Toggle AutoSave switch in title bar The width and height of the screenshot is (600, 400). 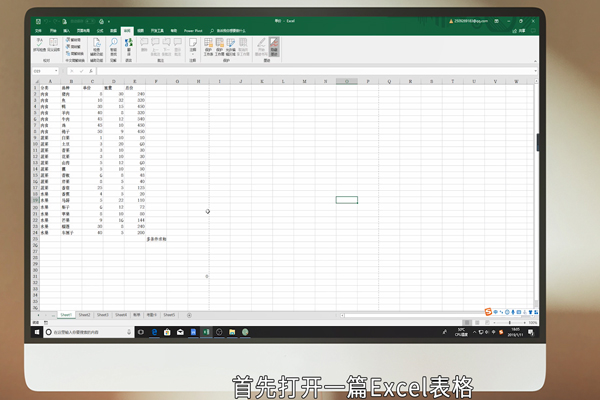[90, 21]
